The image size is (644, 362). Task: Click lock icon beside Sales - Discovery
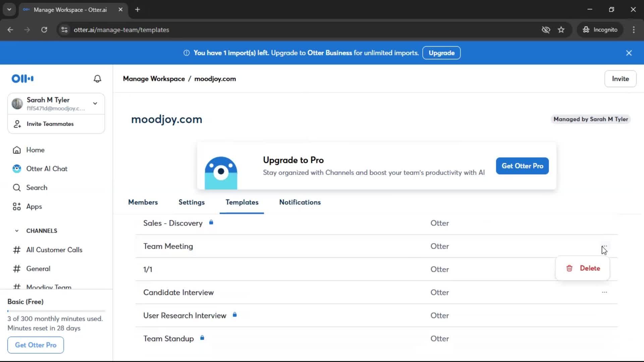click(211, 222)
